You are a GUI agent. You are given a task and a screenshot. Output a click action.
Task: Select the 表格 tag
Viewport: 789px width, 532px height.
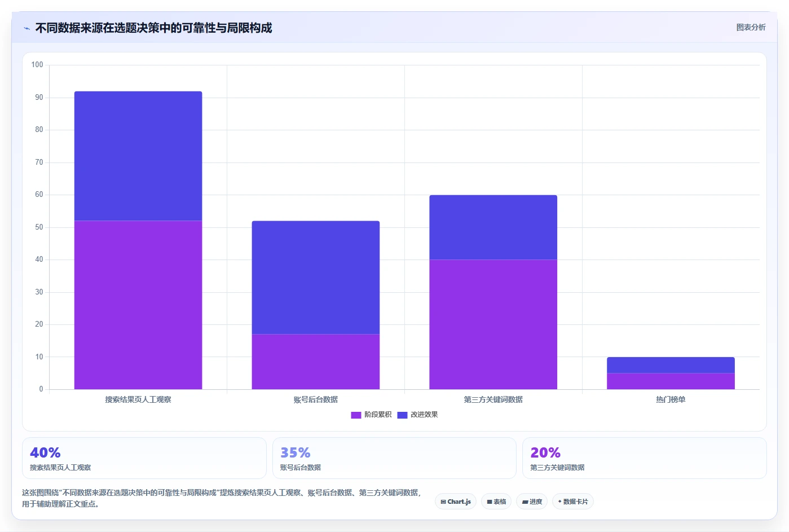[496, 502]
